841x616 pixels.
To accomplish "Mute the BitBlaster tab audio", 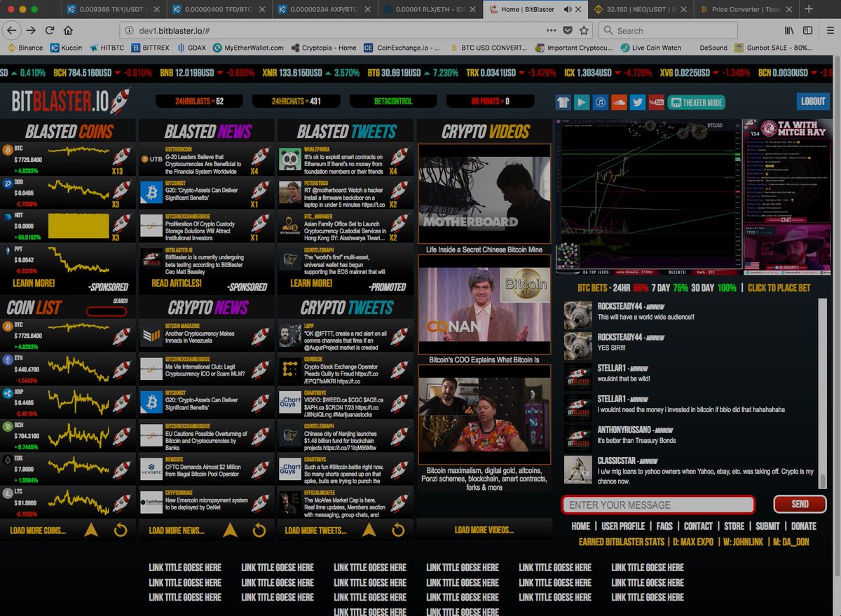I will (x=568, y=10).
